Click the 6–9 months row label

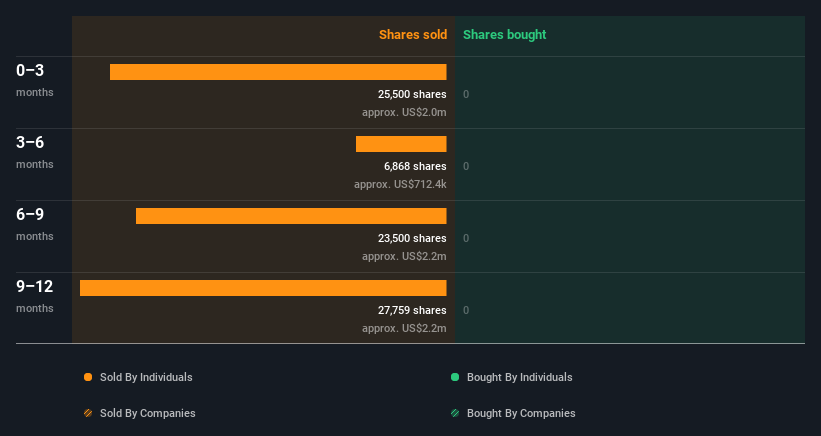(x=35, y=224)
